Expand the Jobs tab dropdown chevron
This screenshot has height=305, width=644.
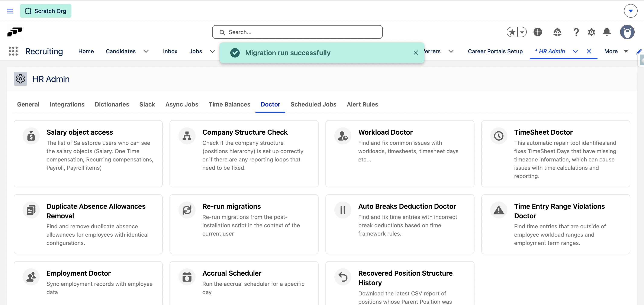click(212, 52)
